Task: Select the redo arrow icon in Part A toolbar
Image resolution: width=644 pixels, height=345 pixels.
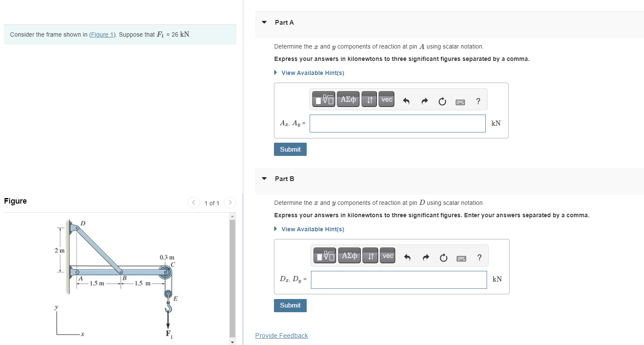Action: point(424,101)
